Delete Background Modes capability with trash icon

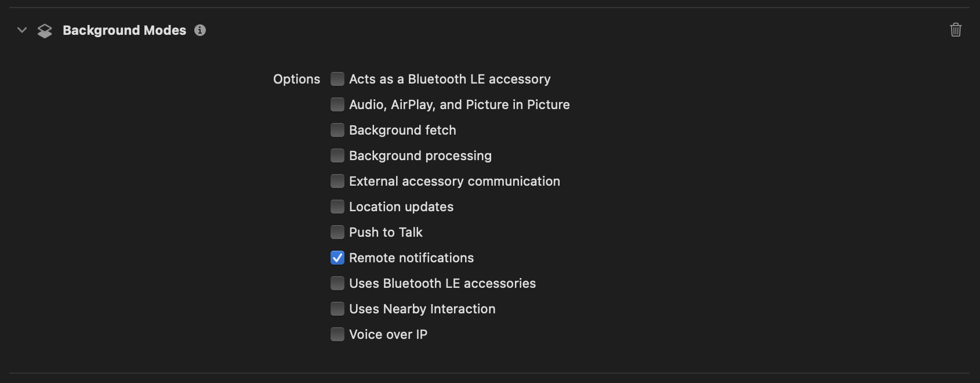click(x=956, y=30)
